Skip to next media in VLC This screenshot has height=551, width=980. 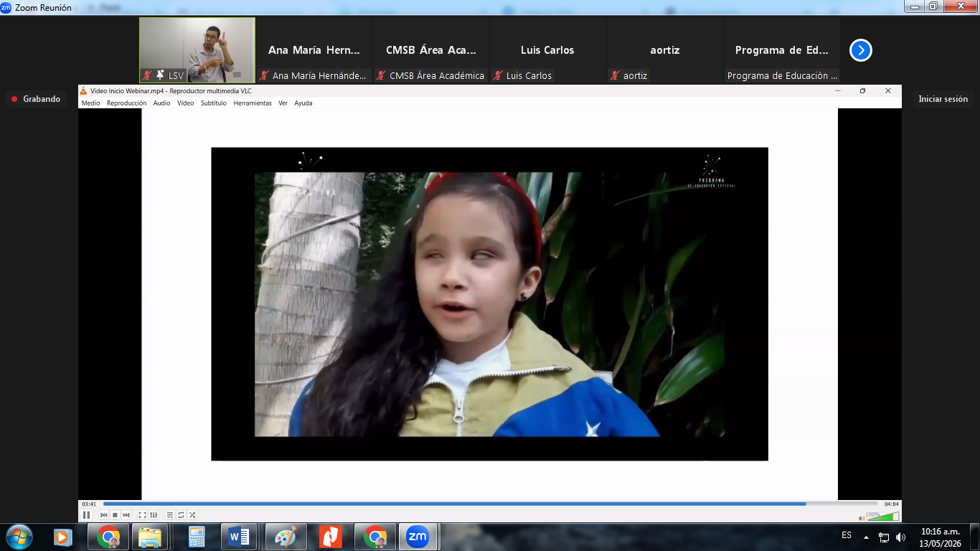click(126, 515)
